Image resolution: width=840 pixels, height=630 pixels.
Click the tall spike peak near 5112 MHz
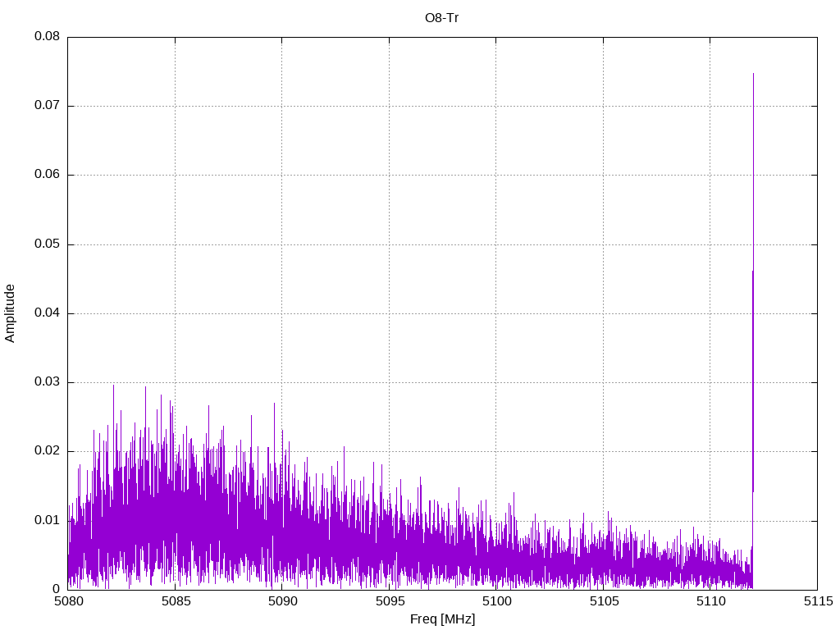click(753, 75)
